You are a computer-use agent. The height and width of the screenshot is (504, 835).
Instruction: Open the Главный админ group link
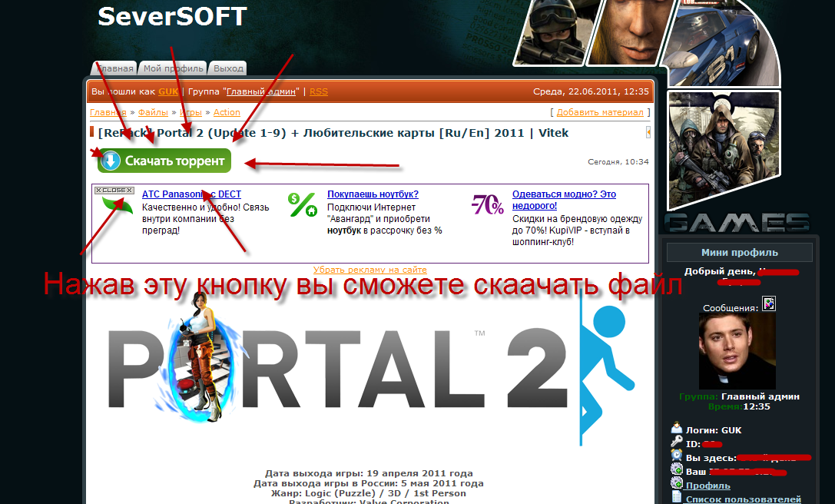coord(261,91)
